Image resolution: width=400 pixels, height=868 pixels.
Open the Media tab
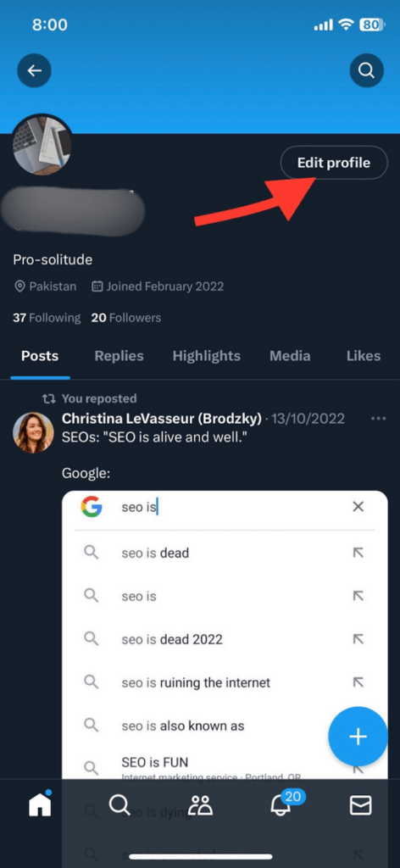[x=290, y=356]
